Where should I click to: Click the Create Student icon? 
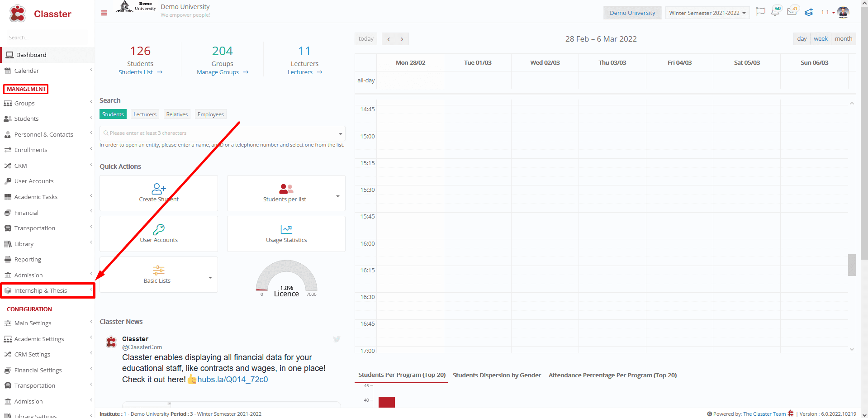[x=159, y=189]
